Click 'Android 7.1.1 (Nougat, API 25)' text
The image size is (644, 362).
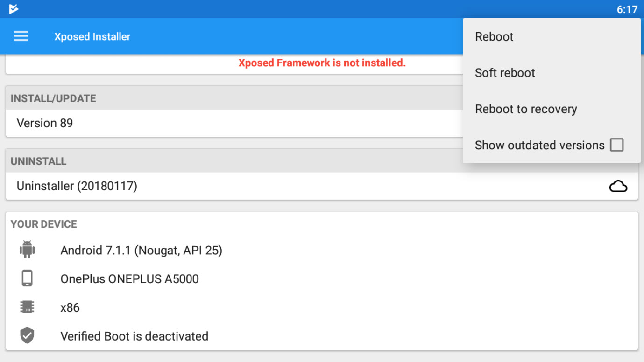click(141, 251)
